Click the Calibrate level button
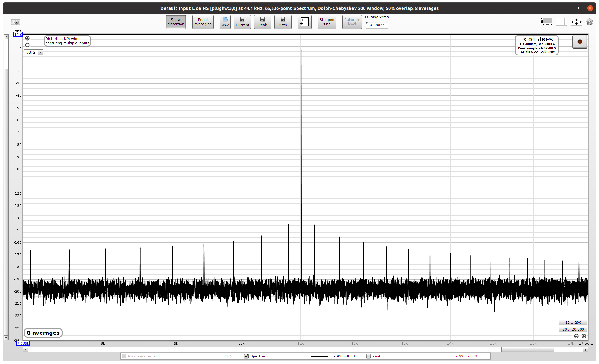Screen dimensions: 599x364 pos(352,22)
